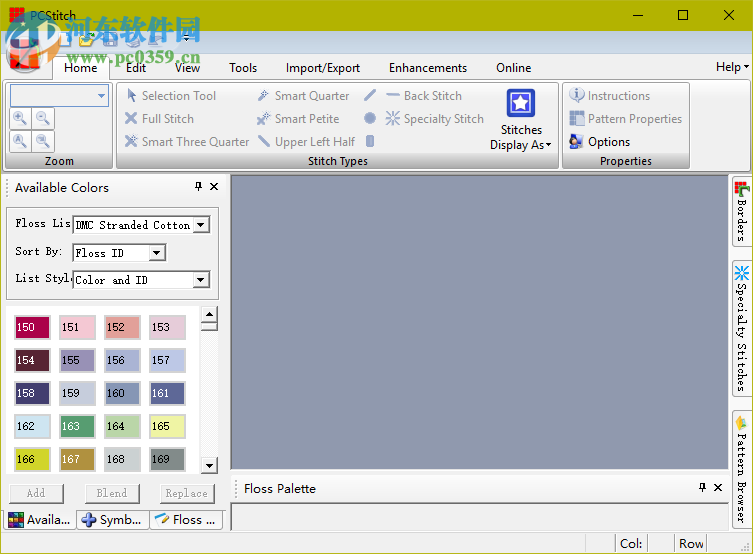Open Stitches Display As menu
The height and width of the screenshot is (554, 753).
click(521, 119)
